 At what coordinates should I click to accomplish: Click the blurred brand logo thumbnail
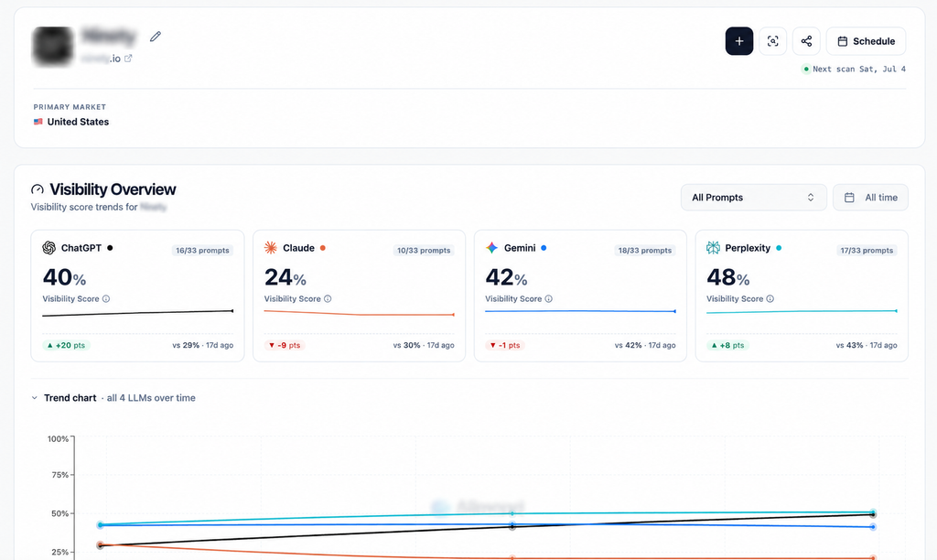[x=53, y=46]
